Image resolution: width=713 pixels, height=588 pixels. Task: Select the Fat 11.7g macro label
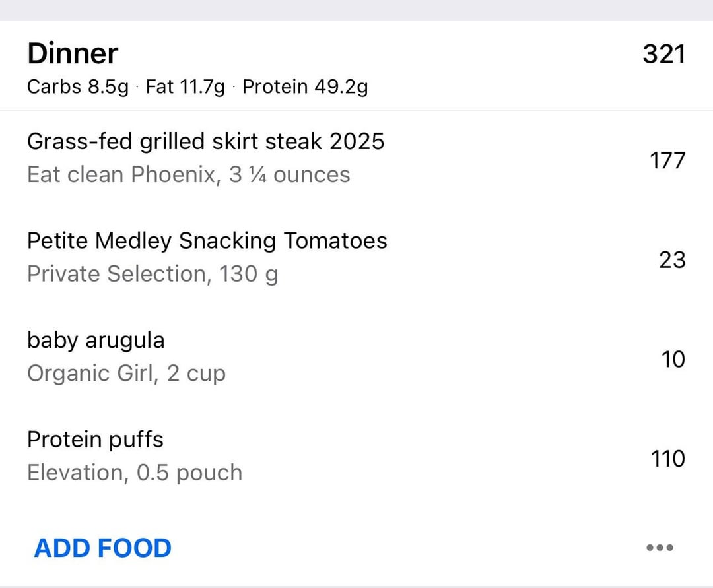tap(186, 87)
